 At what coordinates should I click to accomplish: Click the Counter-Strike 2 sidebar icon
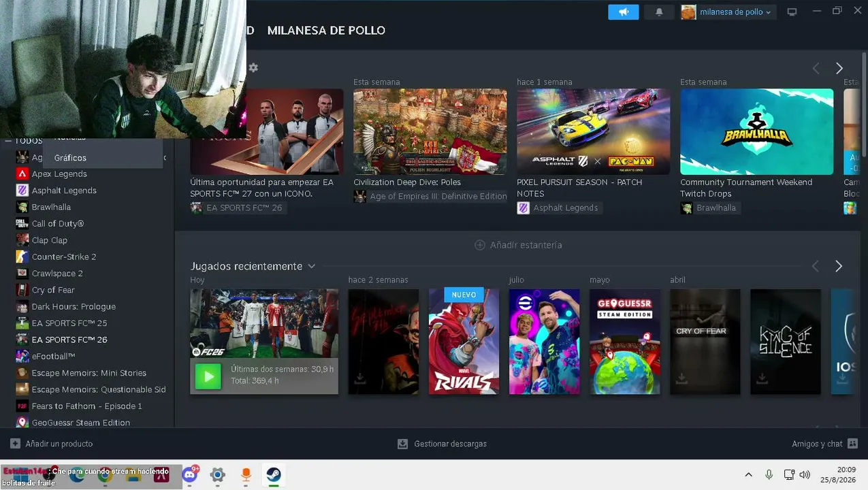pyautogui.click(x=22, y=257)
